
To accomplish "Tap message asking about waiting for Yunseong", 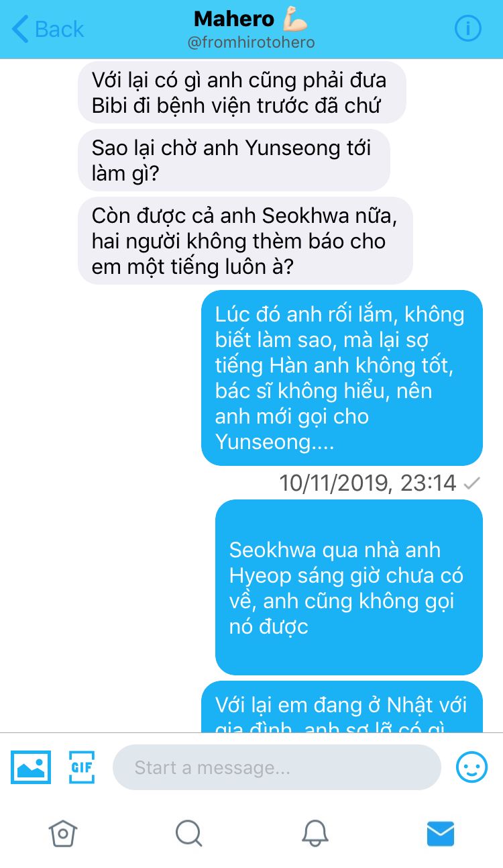I will (x=234, y=160).
